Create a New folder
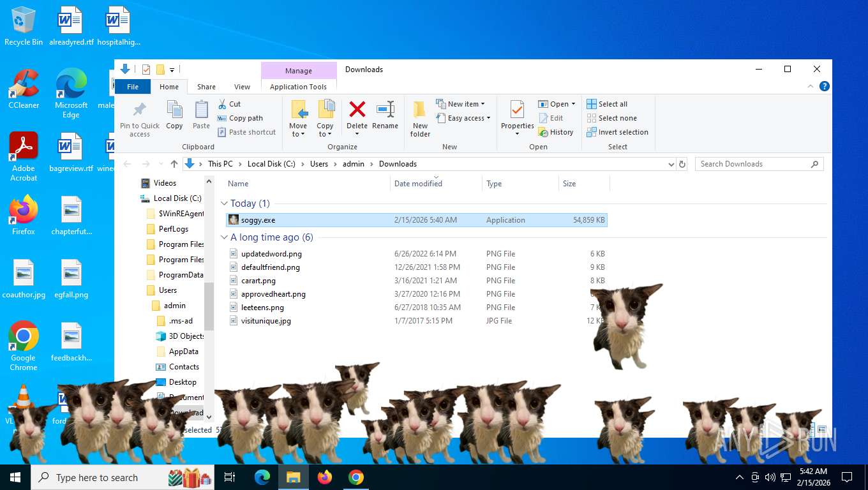This screenshot has width=868, height=490. (x=420, y=119)
